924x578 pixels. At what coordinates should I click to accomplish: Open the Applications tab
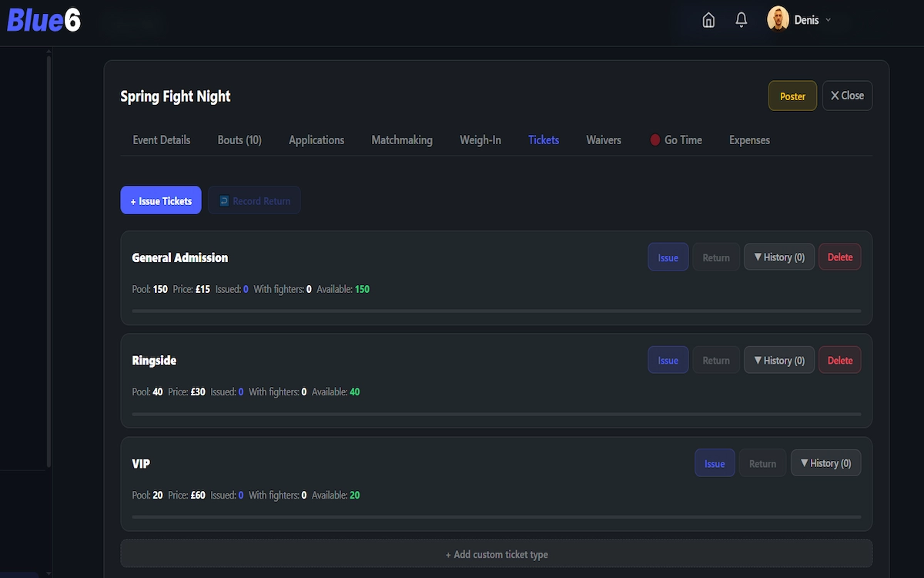tap(316, 139)
